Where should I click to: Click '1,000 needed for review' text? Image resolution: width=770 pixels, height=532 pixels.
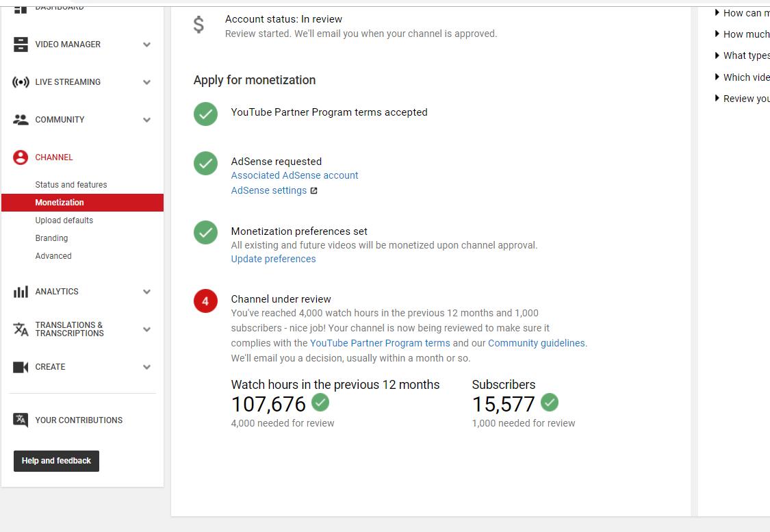tap(524, 423)
